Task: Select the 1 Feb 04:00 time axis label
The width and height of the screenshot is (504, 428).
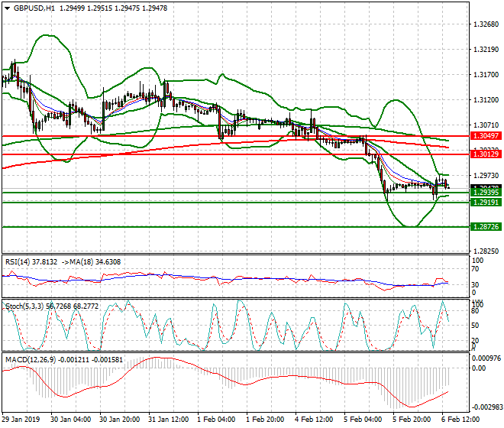Action: coord(216,420)
